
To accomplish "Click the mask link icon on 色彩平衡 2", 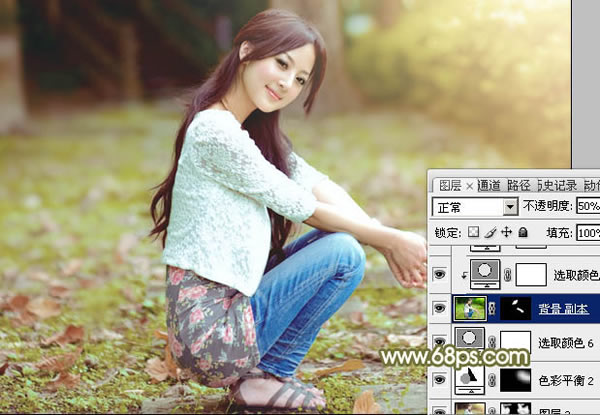I will tap(492, 380).
